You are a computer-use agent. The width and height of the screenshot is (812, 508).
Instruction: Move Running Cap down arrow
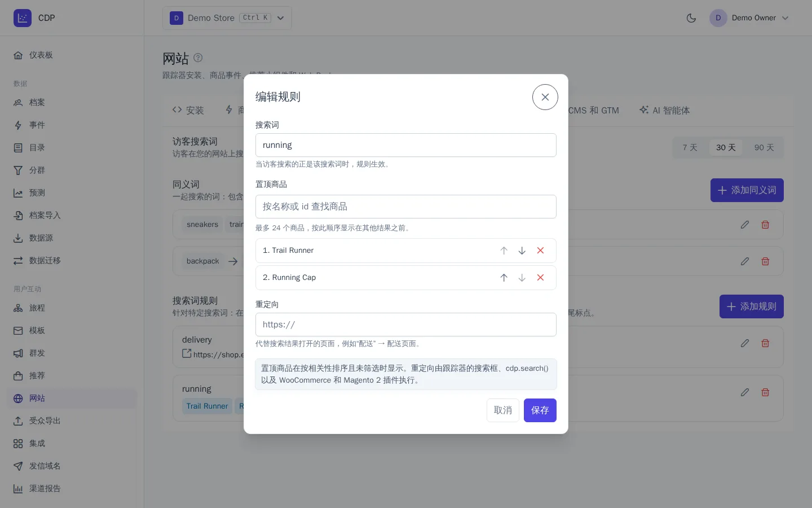coord(522,278)
